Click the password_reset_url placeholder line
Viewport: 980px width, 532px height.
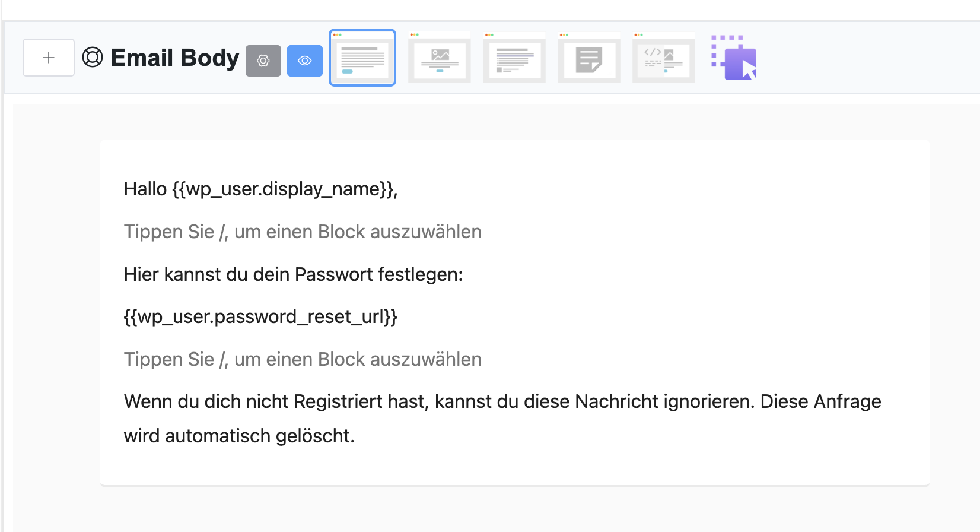click(x=260, y=316)
